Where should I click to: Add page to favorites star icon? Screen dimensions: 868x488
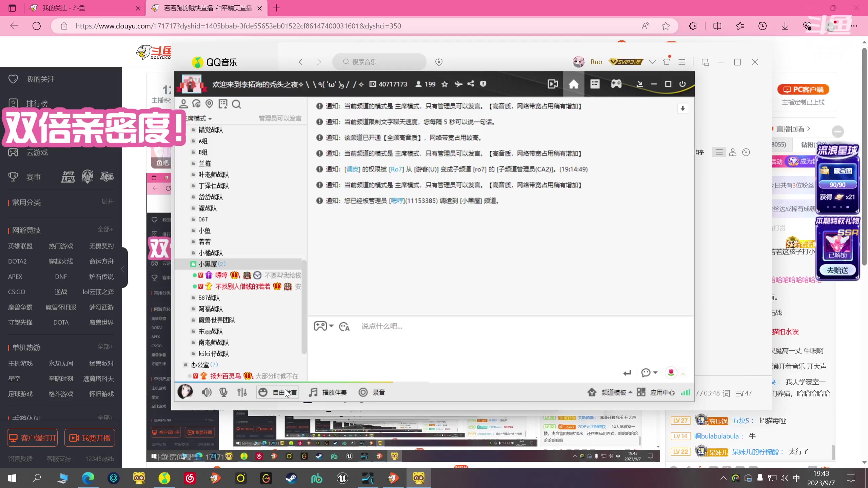666,26
